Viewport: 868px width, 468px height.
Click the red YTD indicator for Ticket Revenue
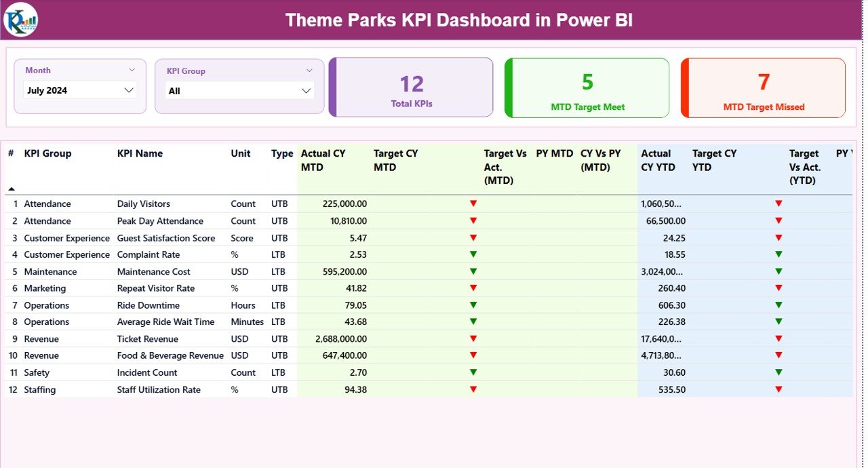click(778, 338)
